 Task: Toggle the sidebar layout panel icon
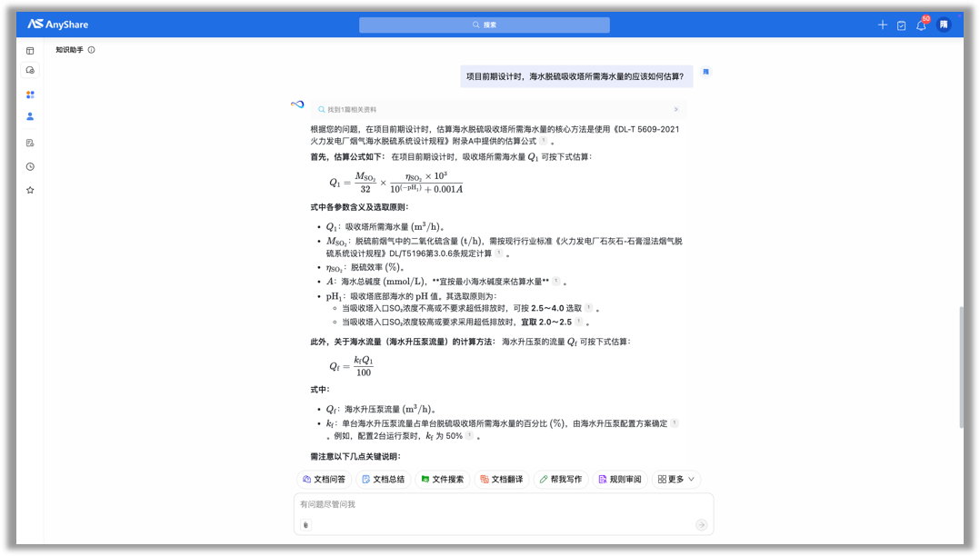point(30,51)
